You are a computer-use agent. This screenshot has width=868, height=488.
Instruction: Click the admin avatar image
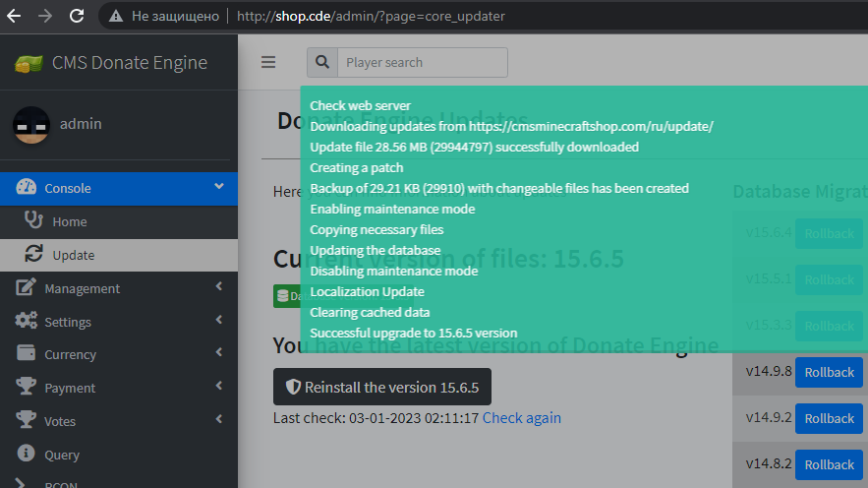[31, 124]
